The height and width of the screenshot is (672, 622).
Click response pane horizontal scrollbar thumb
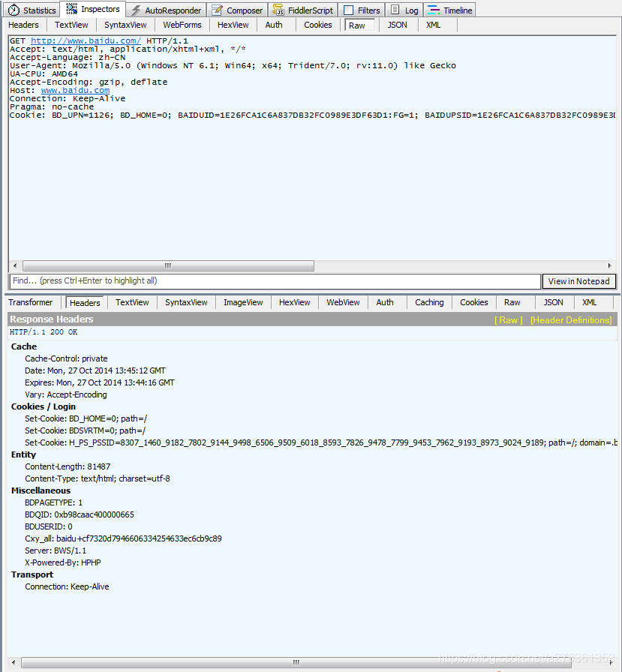coord(296,662)
